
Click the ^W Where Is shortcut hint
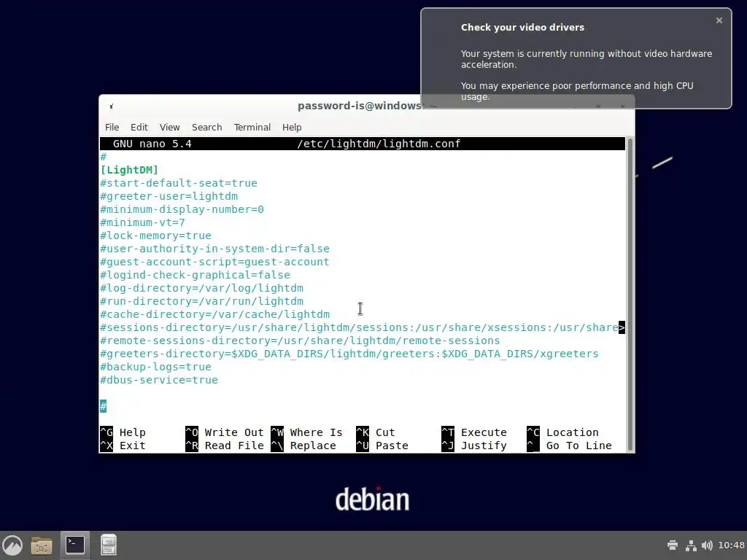click(x=306, y=432)
